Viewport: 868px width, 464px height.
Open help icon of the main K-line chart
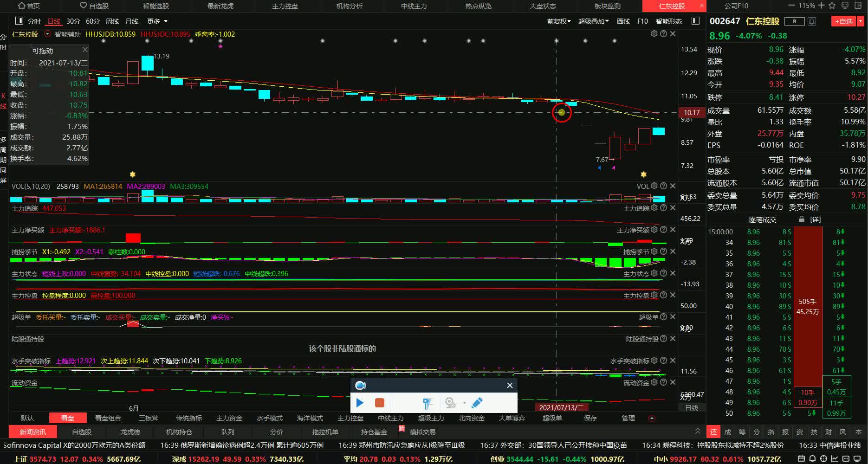[663, 34]
